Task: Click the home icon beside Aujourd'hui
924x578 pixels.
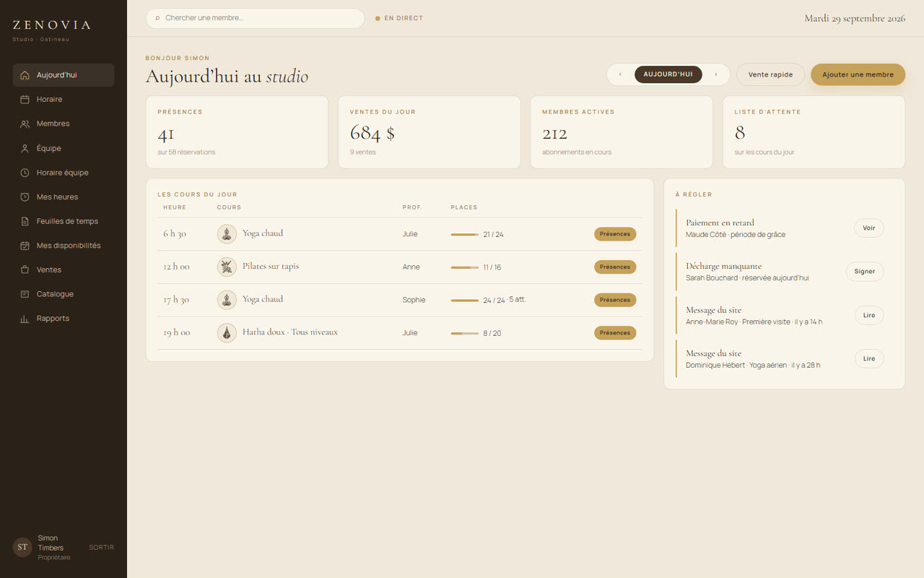Action: pos(25,75)
